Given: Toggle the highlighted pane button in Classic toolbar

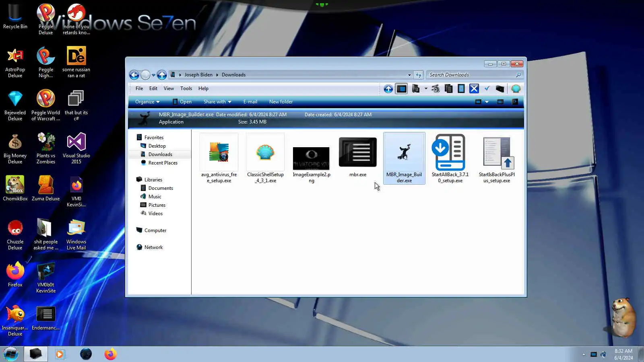Looking at the screenshot, I should [x=401, y=89].
